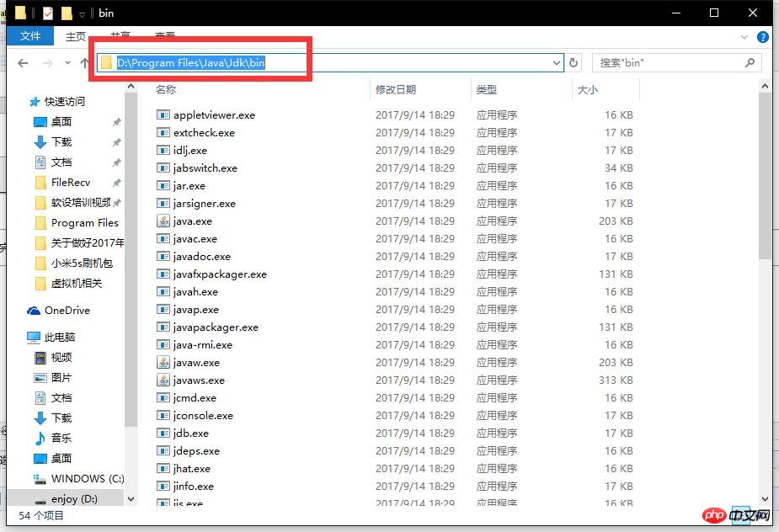Image resolution: width=779 pixels, height=532 pixels.
Task: Go back with the left arrow
Action: 23,63
